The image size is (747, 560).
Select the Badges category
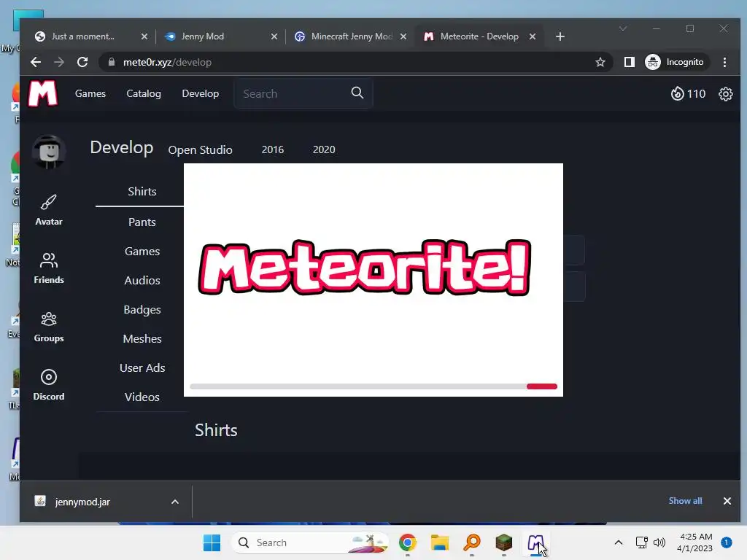coord(142,309)
